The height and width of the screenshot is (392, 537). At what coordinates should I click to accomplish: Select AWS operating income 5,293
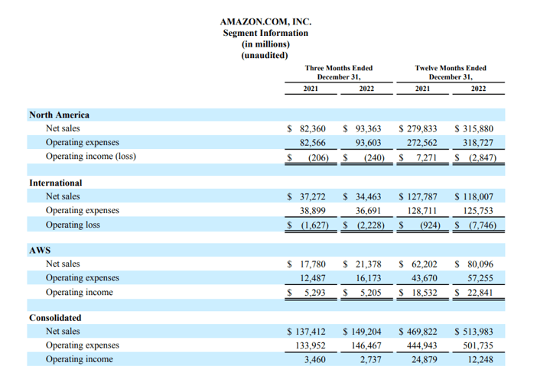pos(314,293)
